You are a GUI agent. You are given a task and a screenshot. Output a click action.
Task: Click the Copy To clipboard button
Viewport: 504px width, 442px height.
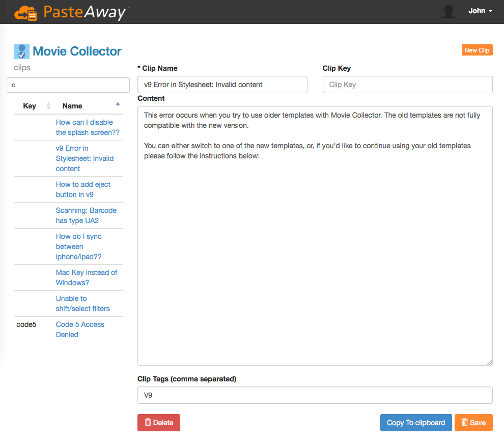(416, 422)
